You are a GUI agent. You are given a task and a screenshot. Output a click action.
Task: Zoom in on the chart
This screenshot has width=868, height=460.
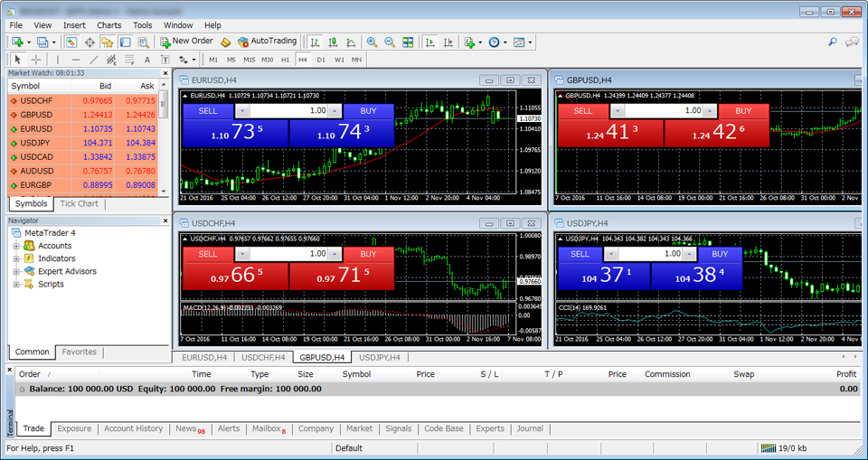pyautogui.click(x=372, y=42)
